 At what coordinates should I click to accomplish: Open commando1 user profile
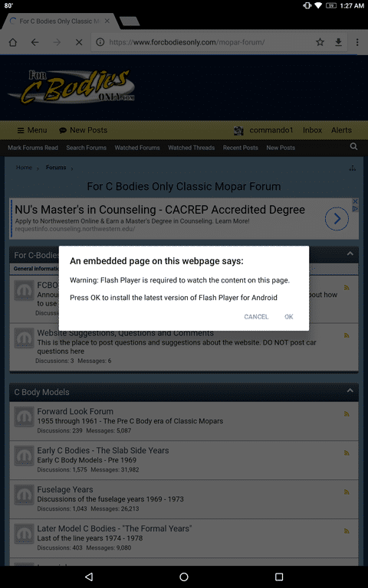click(x=263, y=130)
